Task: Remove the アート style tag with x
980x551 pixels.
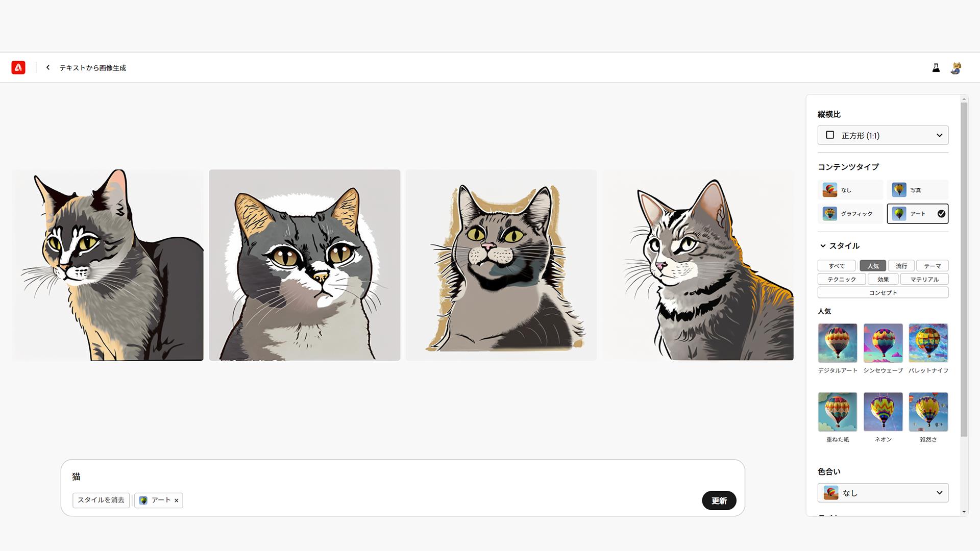Action: (177, 500)
